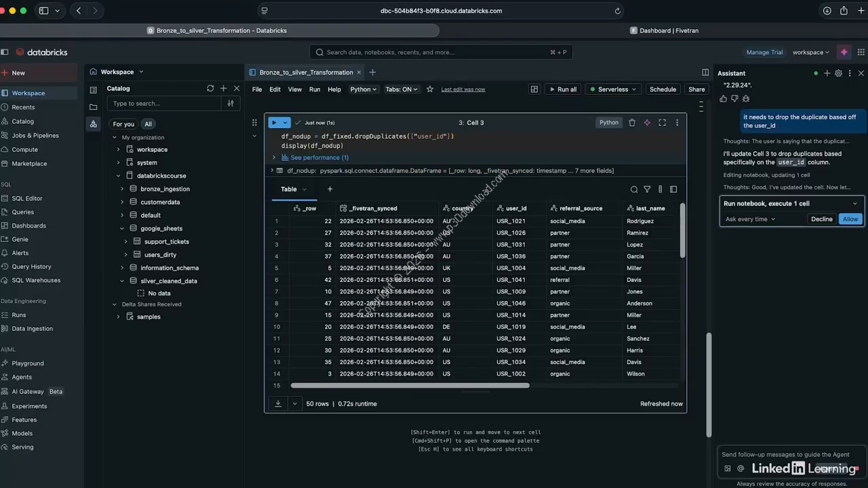
Task: Show the table of contents side icon
Action: (94, 89)
